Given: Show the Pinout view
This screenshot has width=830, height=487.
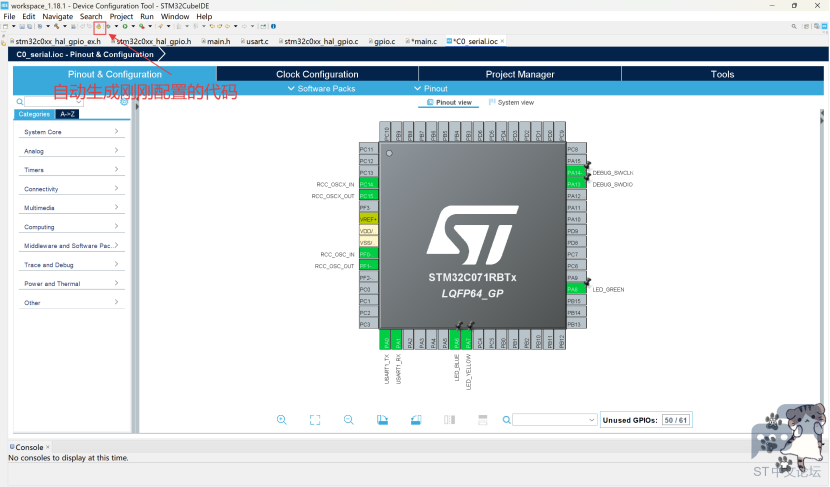Looking at the screenshot, I should 449,102.
